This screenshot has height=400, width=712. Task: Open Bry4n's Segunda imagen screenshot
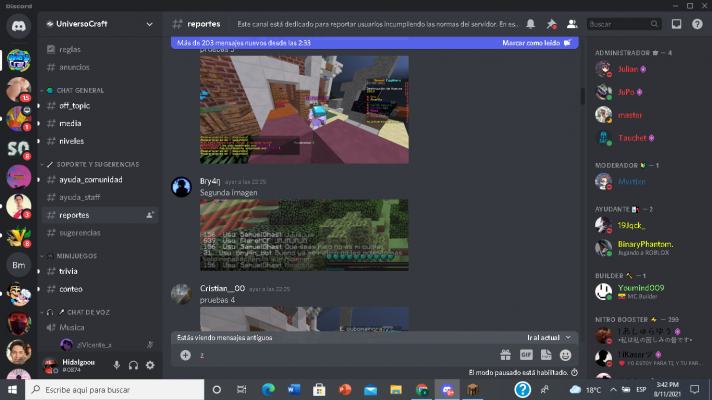click(x=304, y=235)
